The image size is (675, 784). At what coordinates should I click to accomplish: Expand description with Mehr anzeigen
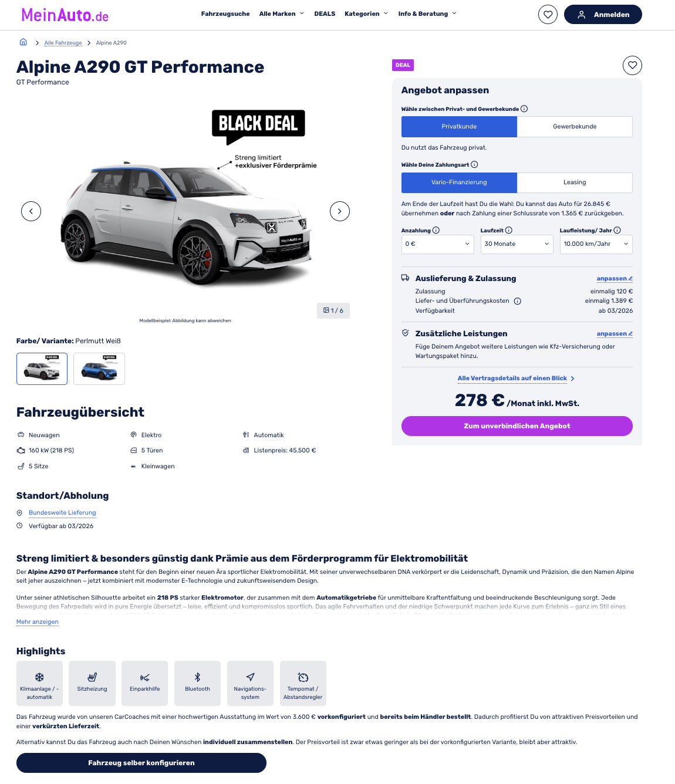pos(38,622)
